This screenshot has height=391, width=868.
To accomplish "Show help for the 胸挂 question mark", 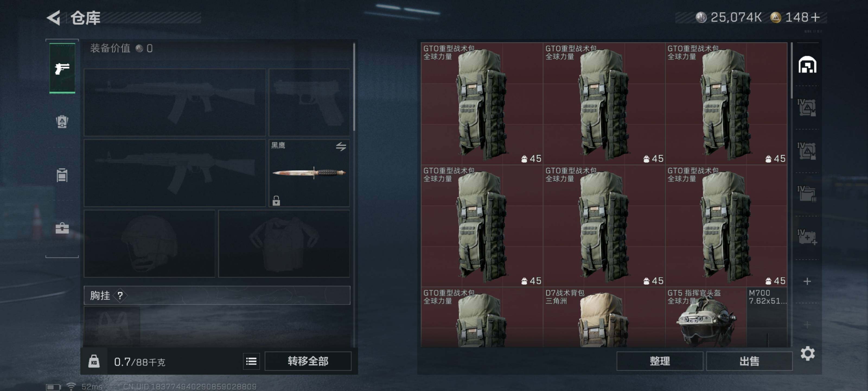I will (120, 295).
